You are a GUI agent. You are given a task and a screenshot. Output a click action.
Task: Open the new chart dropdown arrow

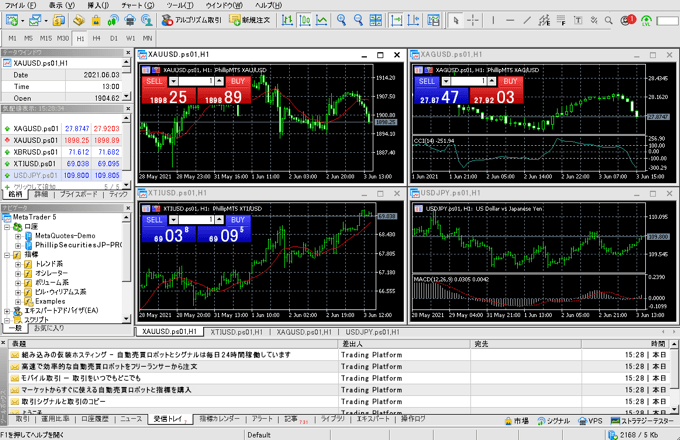click(23, 20)
